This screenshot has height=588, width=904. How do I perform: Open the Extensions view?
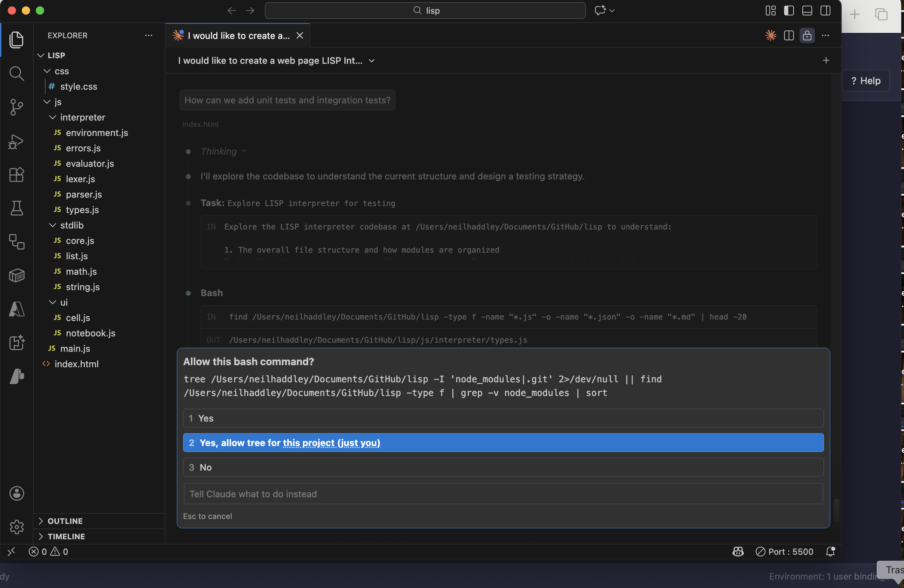[17, 175]
